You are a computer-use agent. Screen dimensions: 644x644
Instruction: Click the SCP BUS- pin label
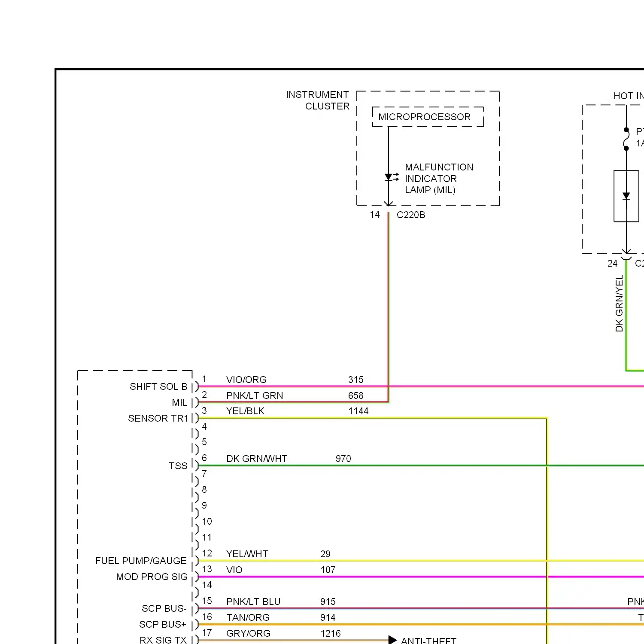(x=164, y=608)
